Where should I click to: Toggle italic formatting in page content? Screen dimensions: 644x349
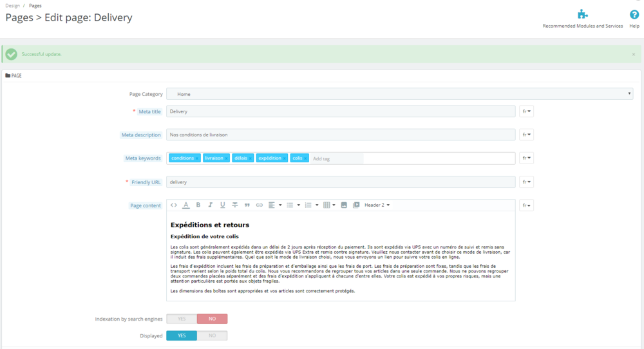point(211,205)
